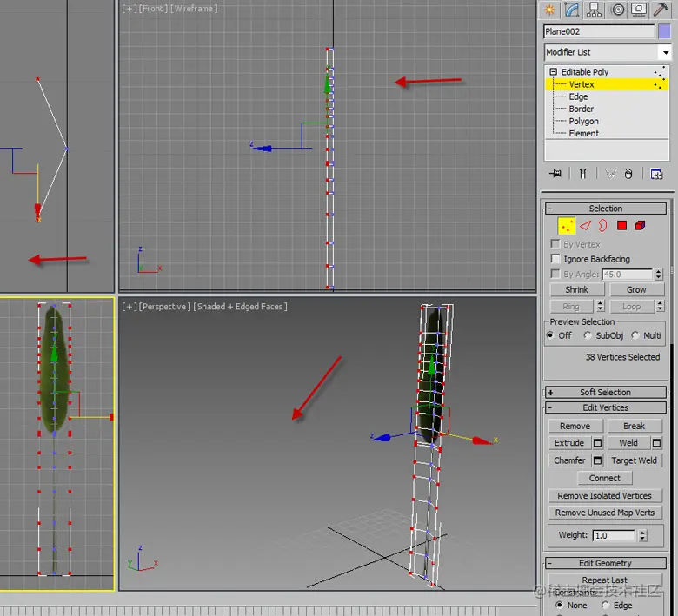
Task: Enable the By Vertex checkbox
Action: click(x=555, y=244)
